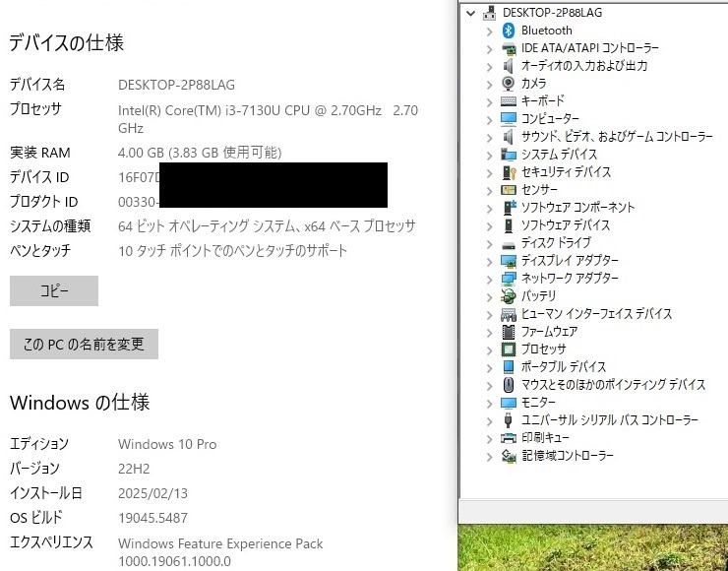Click the Windows 10 Pro edition value
Viewport: 728px width, 571px height.
click(x=167, y=444)
